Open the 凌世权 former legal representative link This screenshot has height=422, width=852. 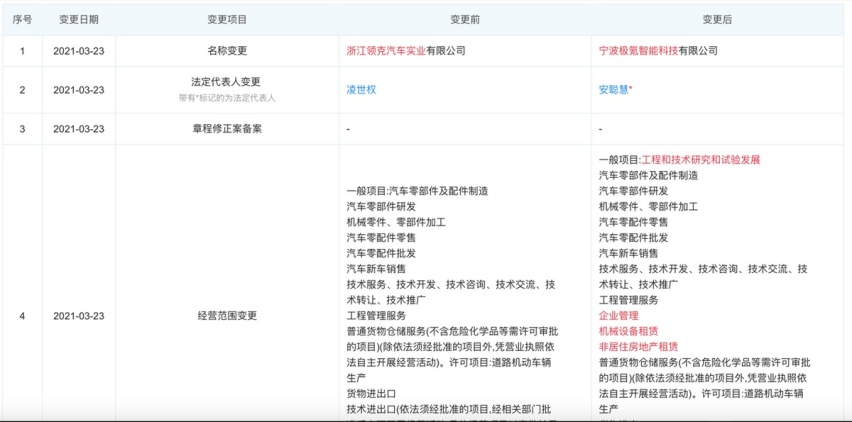click(x=361, y=90)
